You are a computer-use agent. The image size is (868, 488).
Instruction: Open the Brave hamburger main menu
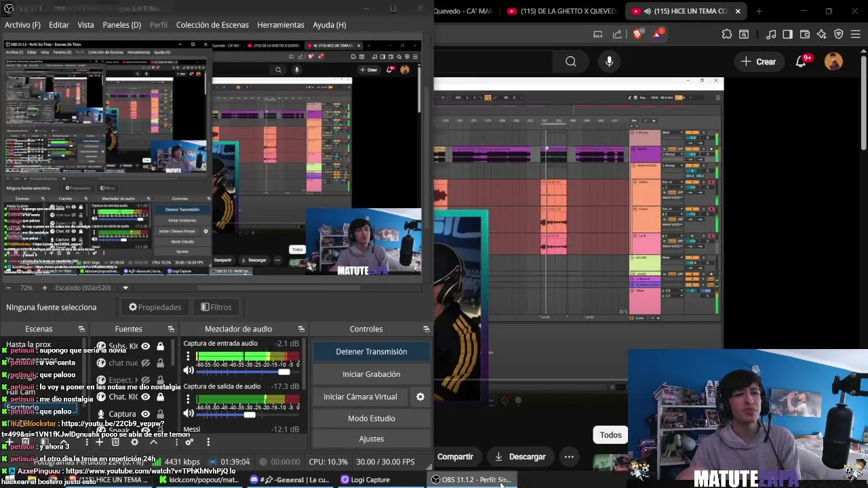pyautogui.click(x=856, y=34)
